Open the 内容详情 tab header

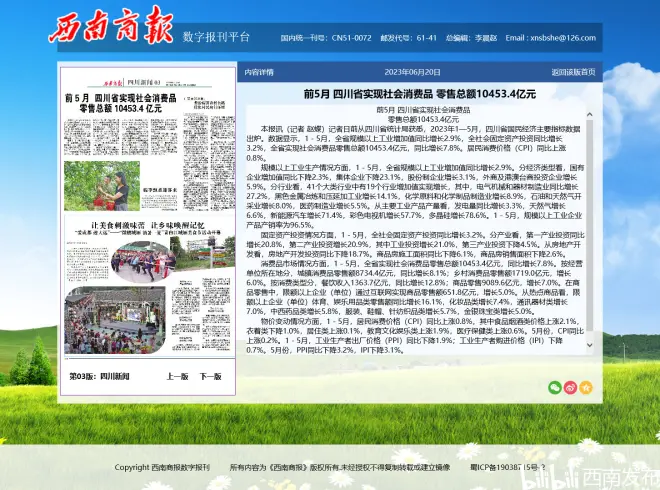[x=259, y=72]
